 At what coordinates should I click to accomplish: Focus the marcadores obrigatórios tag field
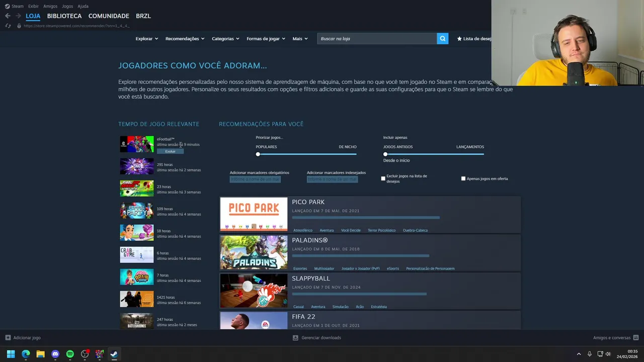point(255,179)
